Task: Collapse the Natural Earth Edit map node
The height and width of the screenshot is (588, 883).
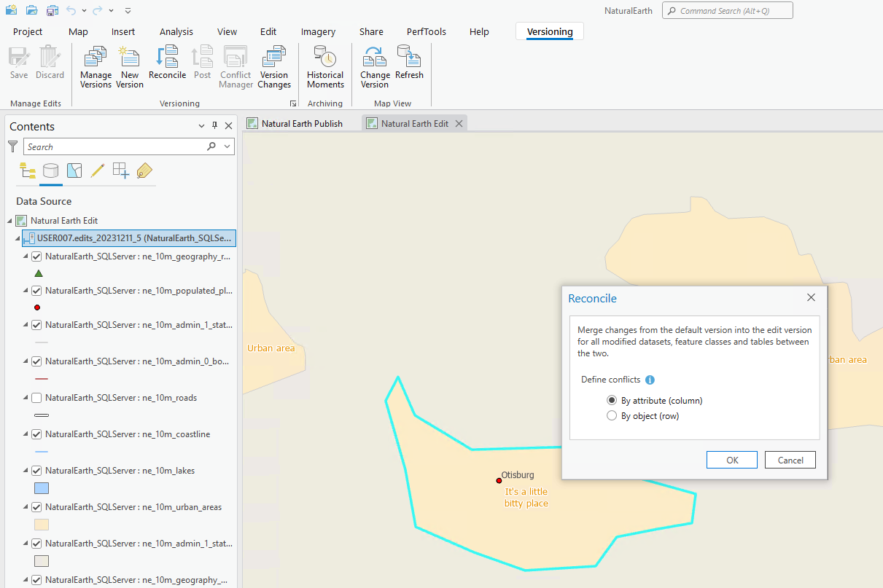Action: [x=10, y=221]
